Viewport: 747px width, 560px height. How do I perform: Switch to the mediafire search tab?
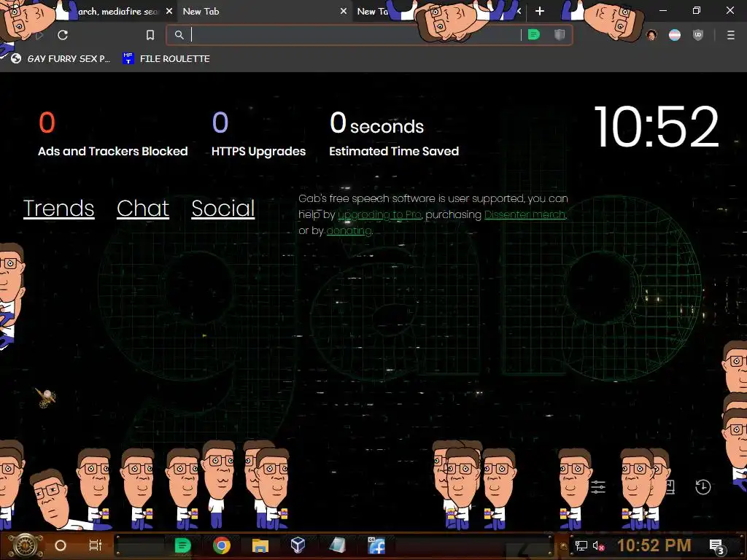pos(117,12)
